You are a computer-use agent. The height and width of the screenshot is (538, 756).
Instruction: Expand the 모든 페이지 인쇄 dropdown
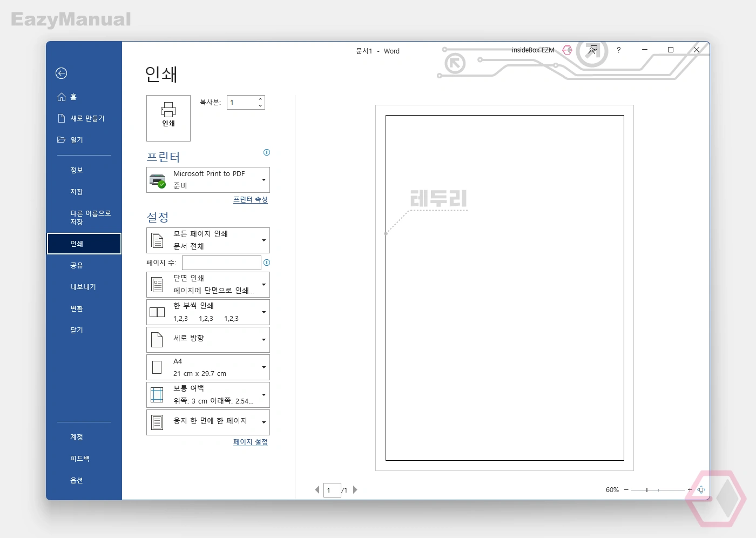pos(208,240)
